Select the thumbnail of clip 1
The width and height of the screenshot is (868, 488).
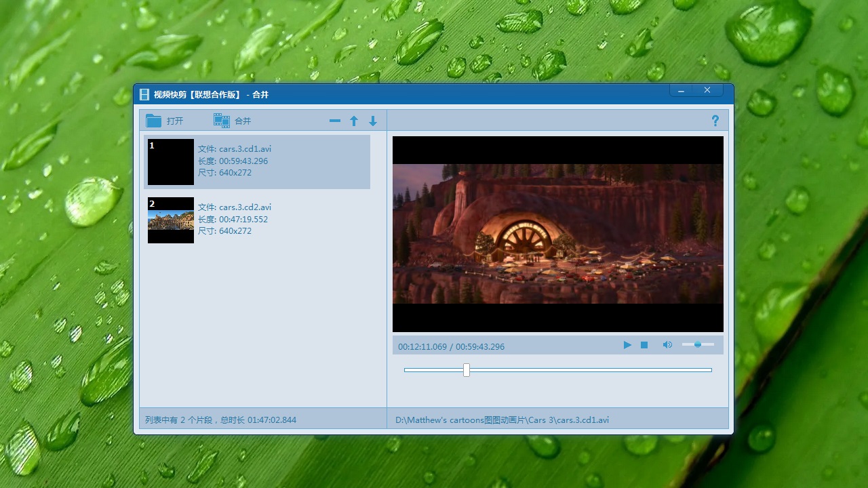pyautogui.click(x=171, y=162)
